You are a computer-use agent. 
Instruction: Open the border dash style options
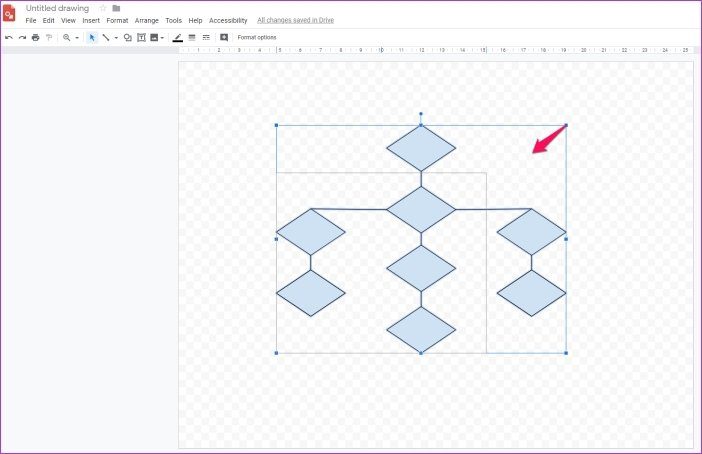(x=206, y=38)
